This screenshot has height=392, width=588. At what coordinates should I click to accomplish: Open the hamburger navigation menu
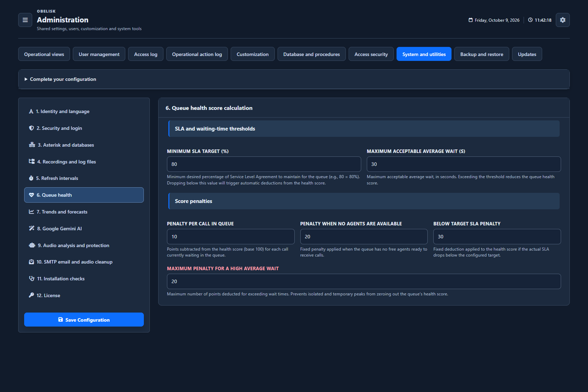click(25, 20)
